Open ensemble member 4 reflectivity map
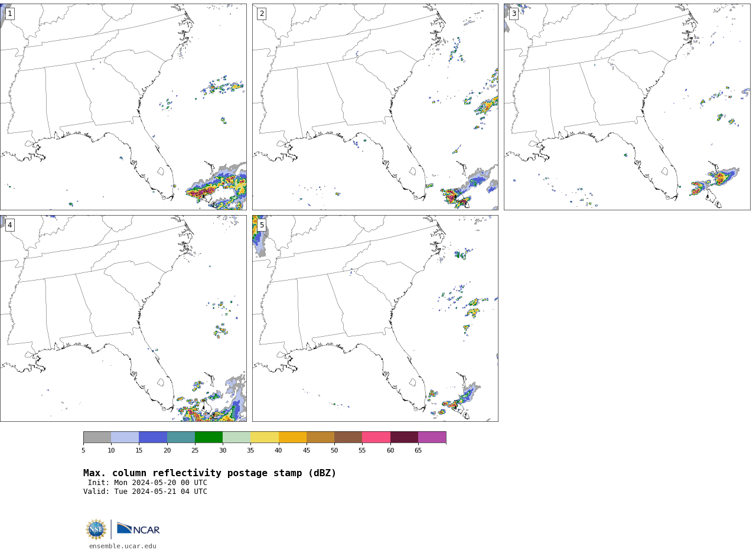 pyautogui.click(x=123, y=318)
